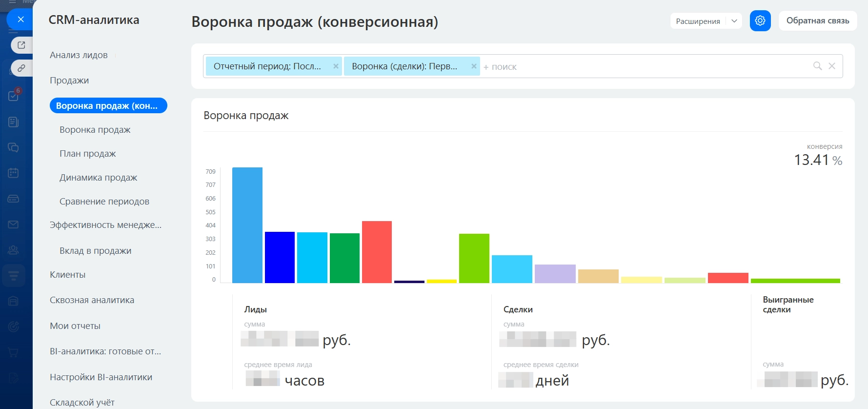Open the Обратная связь feedback button
868x409 pixels.
pyautogui.click(x=818, y=20)
